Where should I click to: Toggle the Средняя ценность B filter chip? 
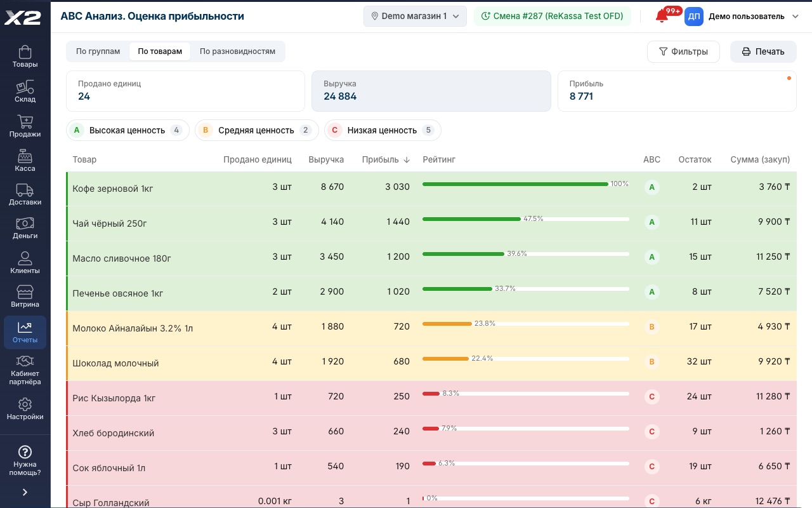pos(256,130)
